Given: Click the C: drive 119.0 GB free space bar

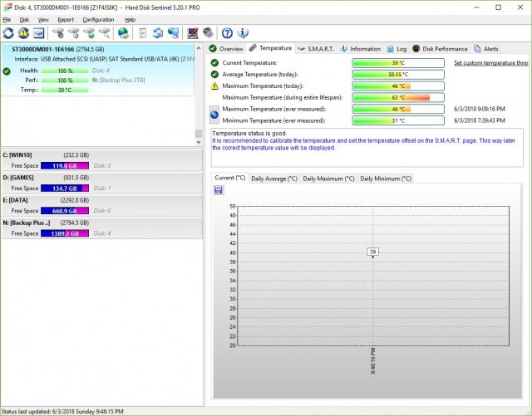Looking at the screenshot, I should 65,166.
